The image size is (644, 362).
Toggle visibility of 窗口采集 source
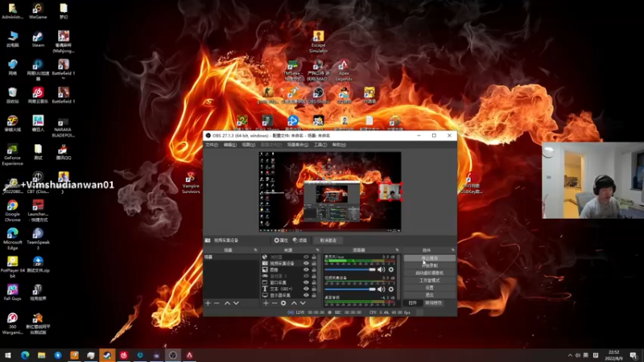tap(306, 282)
